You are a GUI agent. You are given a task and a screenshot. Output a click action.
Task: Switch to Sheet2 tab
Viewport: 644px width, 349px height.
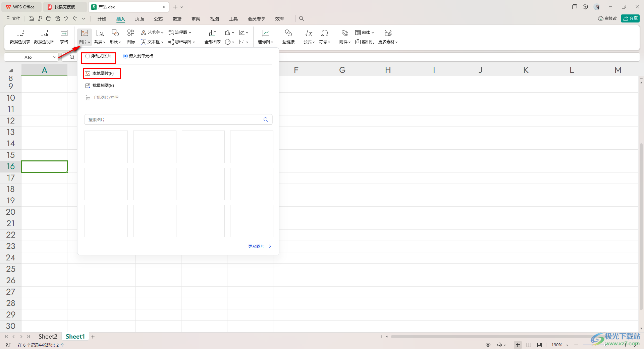pos(48,337)
